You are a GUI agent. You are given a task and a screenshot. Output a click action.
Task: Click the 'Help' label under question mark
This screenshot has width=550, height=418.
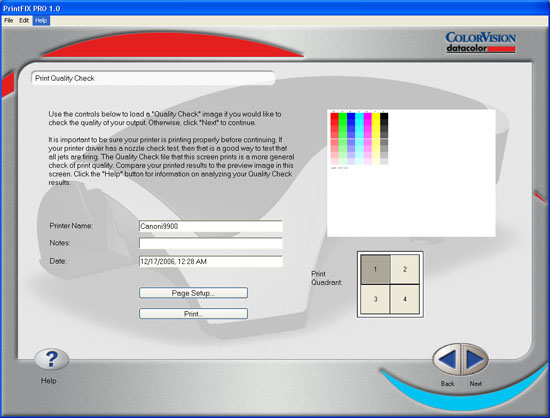[48, 380]
